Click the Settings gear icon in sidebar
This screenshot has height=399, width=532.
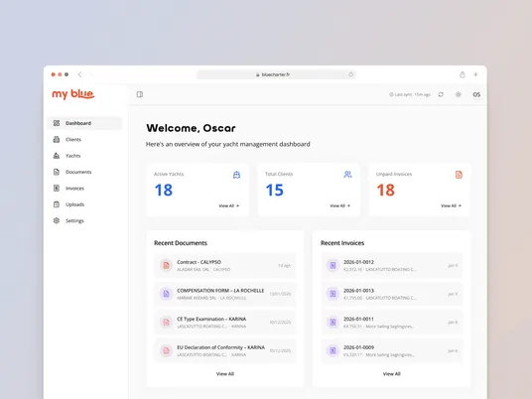(x=57, y=220)
